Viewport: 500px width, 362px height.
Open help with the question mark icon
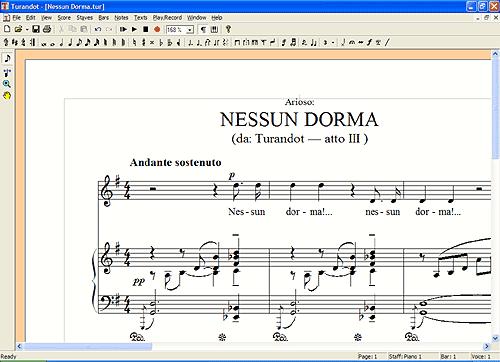[228, 29]
